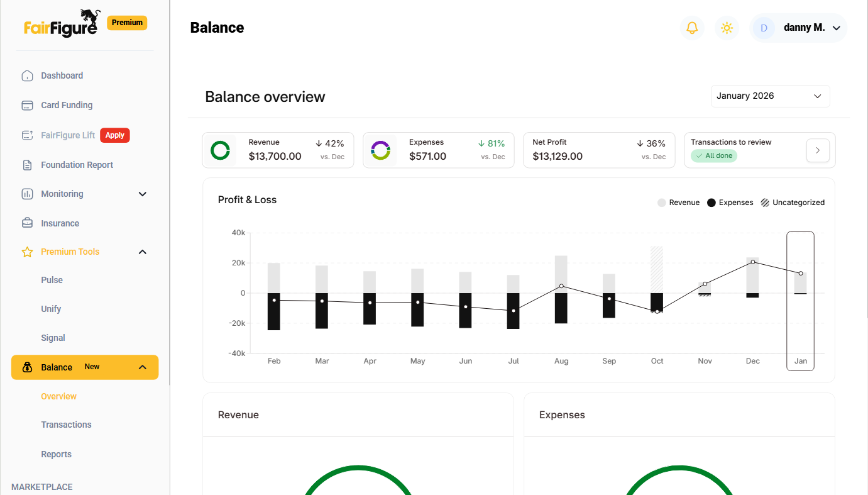Image resolution: width=868 pixels, height=495 pixels.
Task: Open the danny M. account menu
Action: 798,28
